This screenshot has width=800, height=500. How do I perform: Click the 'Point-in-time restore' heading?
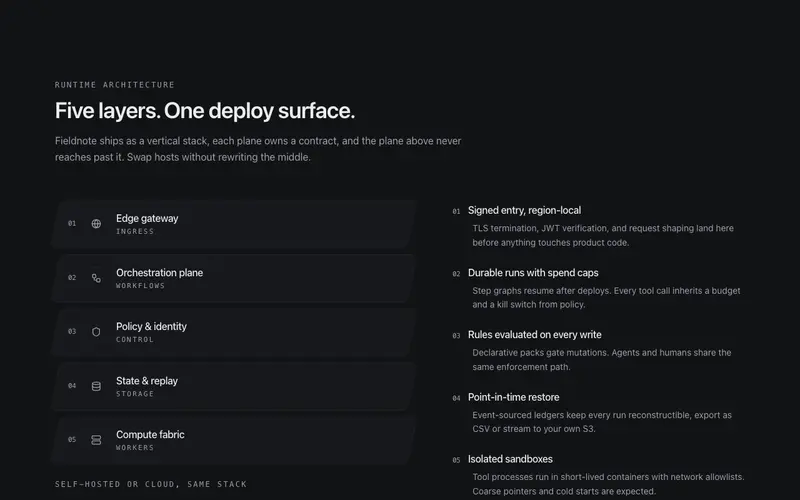tap(513, 397)
